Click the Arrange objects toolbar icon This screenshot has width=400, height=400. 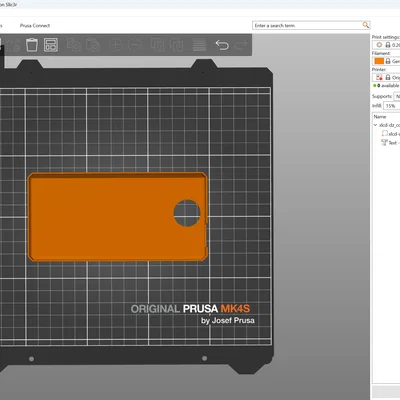click(x=51, y=45)
